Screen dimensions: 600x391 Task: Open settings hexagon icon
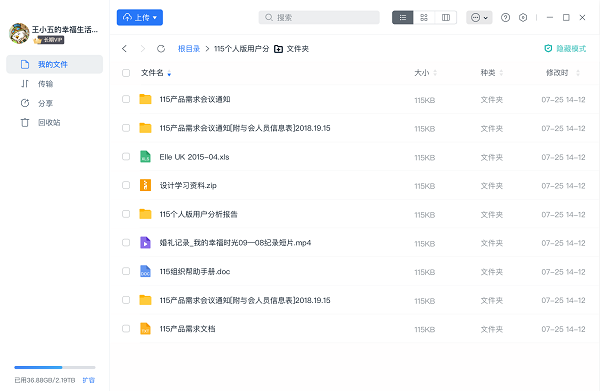tap(523, 18)
